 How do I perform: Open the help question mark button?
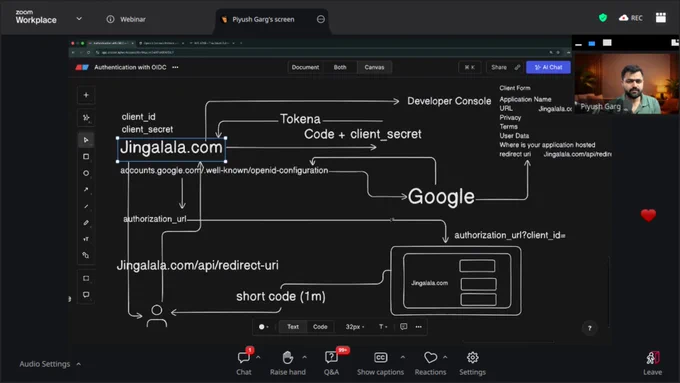[589, 328]
